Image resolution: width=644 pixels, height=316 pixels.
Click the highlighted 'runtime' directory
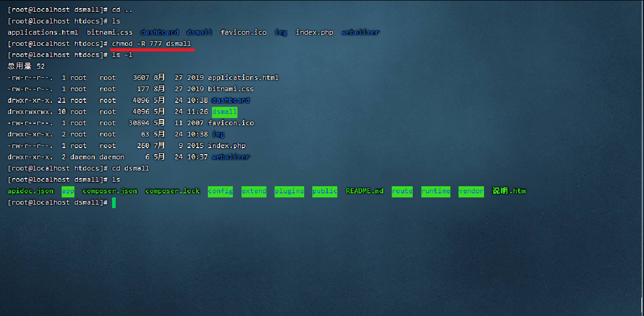point(436,191)
